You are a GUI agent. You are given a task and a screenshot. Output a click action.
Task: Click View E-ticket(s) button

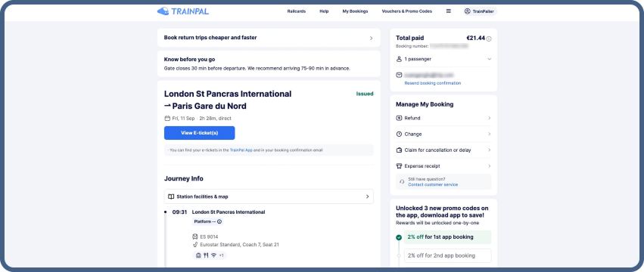coord(199,133)
